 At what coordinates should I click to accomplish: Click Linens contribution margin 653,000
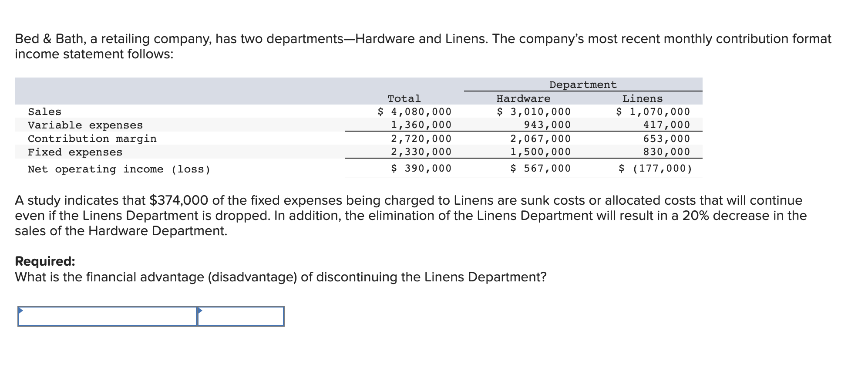click(666, 139)
